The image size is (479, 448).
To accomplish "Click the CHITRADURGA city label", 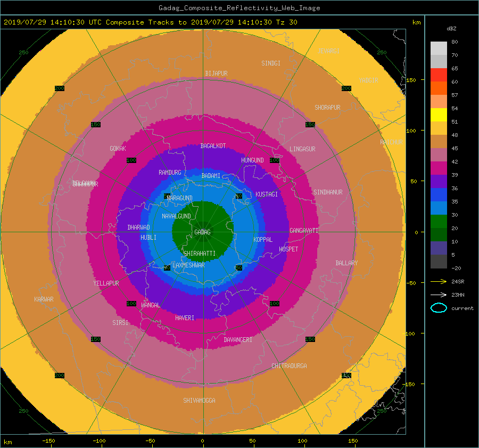I will pyautogui.click(x=289, y=366).
